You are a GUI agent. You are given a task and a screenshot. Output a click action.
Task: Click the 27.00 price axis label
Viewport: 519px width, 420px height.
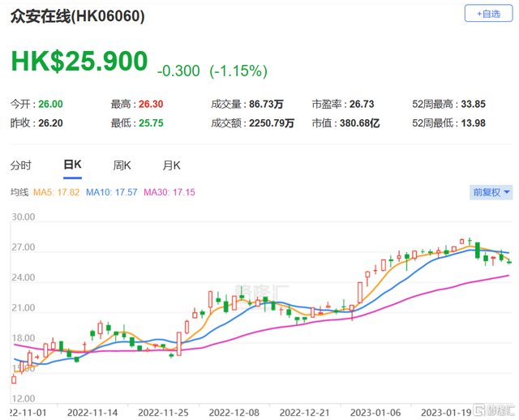[x=24, y=247]
